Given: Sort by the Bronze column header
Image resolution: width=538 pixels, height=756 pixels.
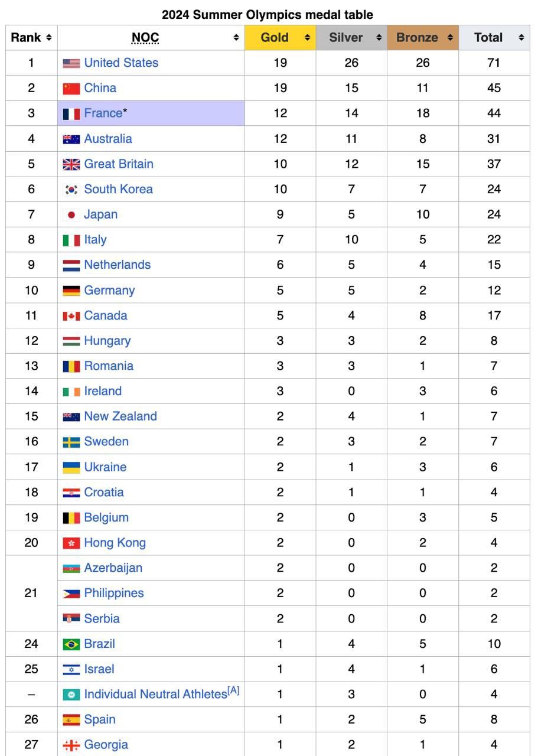Looking at the screenshot, I should pos(417,38).
